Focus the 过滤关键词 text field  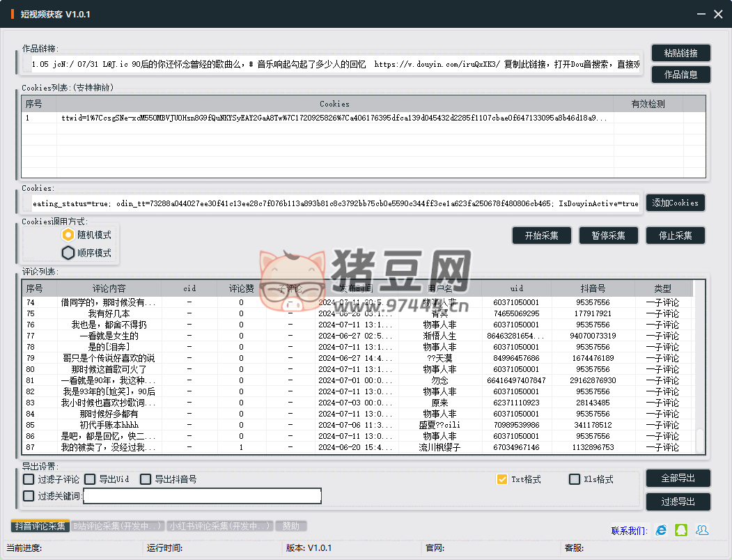pyautogui.click(x=202, y=496)
